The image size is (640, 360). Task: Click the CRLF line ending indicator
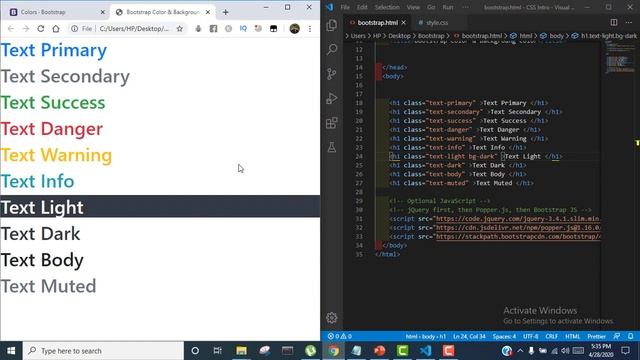551,336
